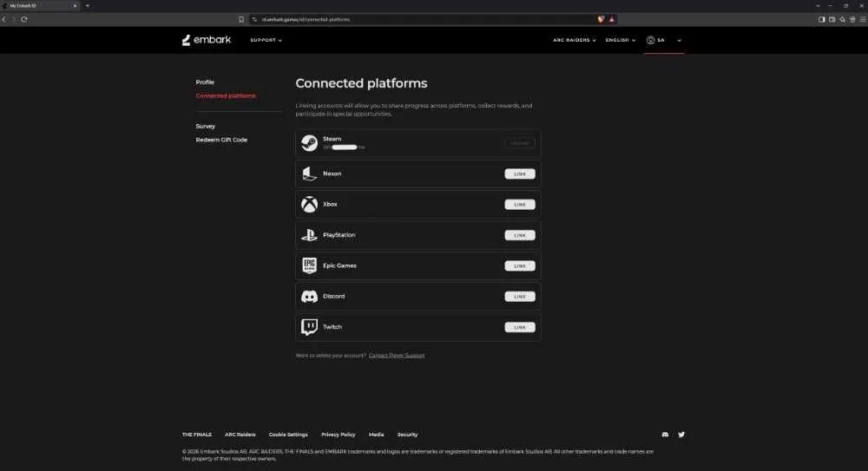Click the Steam account name text
The width and height of the screenshot is (868, 471).
pos(344,147)
